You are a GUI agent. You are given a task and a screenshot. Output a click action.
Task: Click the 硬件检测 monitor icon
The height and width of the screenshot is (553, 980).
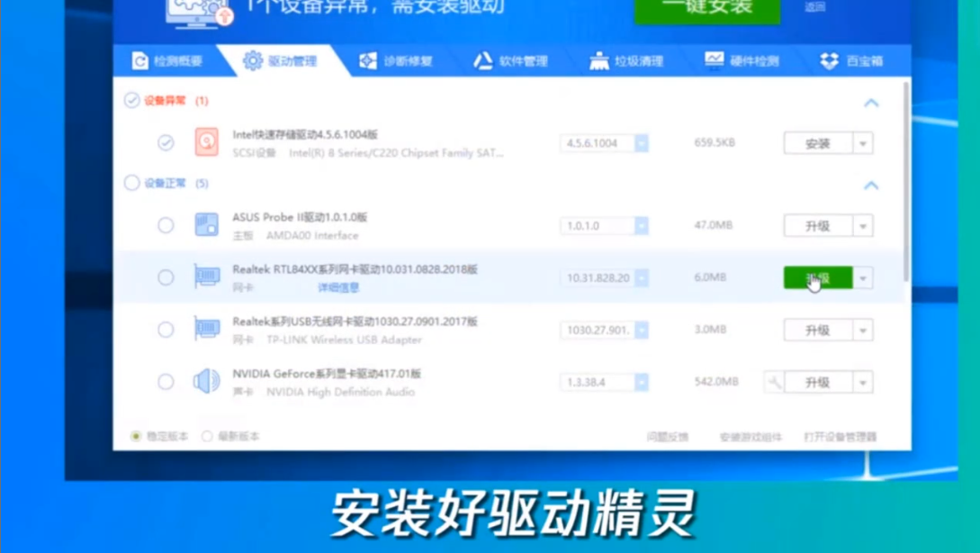point(714,59)
